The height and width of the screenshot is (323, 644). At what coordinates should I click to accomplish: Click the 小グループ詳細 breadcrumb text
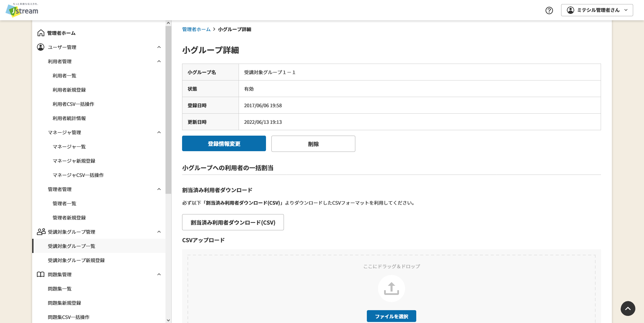click(x=235, y=29)
